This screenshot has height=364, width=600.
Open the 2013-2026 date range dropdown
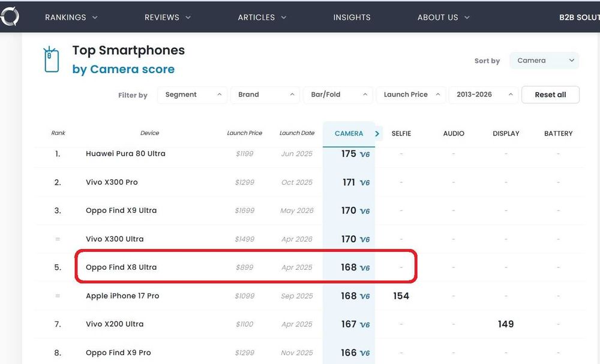point(484,95)
